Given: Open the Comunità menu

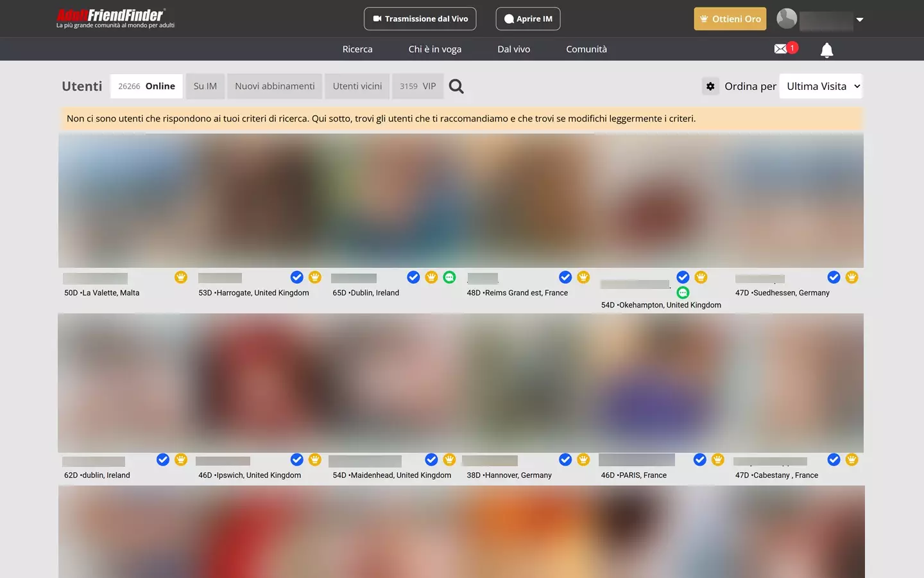Looking at the screenshot, I should pyautogui.click(x=586, y=49).
